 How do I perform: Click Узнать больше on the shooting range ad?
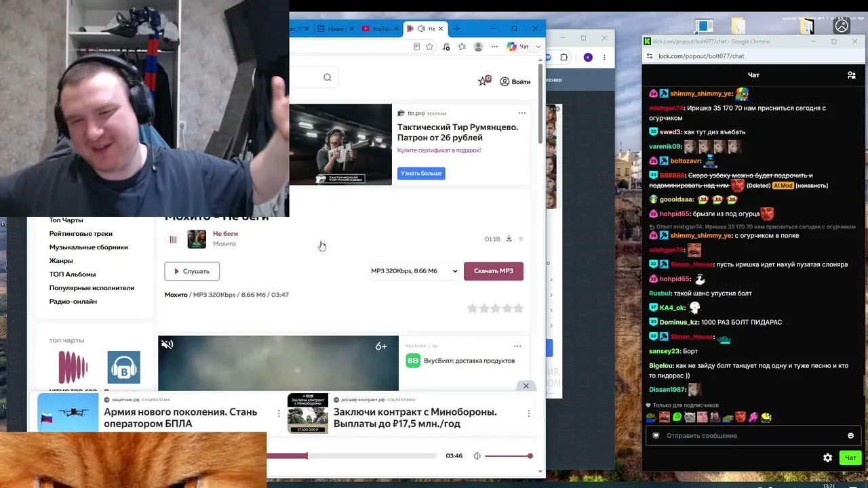(x=421, y=174)
